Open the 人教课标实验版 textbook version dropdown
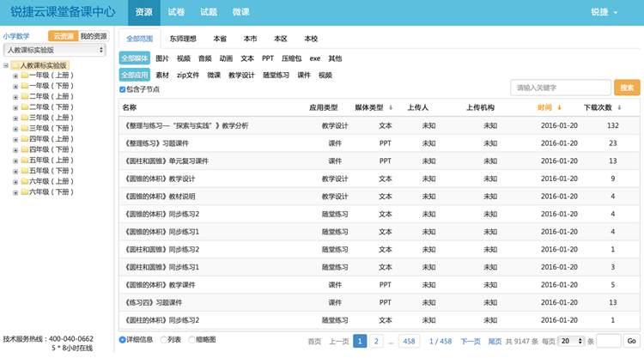 tap(54, 51)
